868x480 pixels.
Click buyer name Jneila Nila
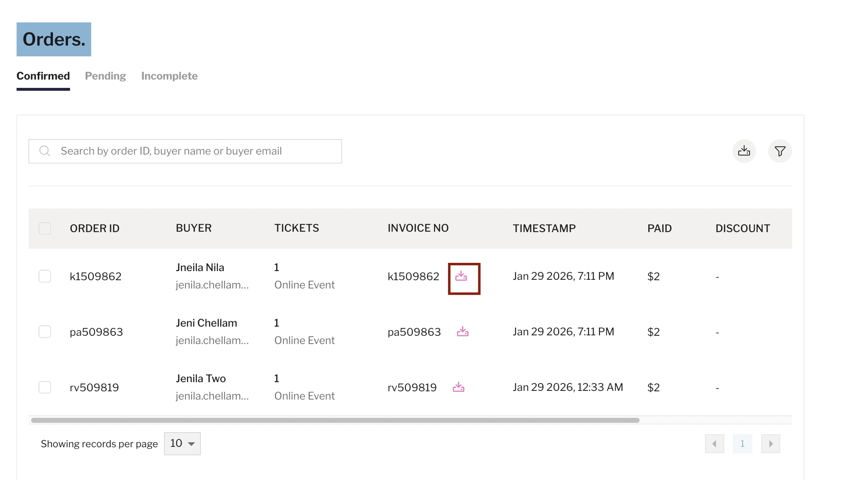200,267
